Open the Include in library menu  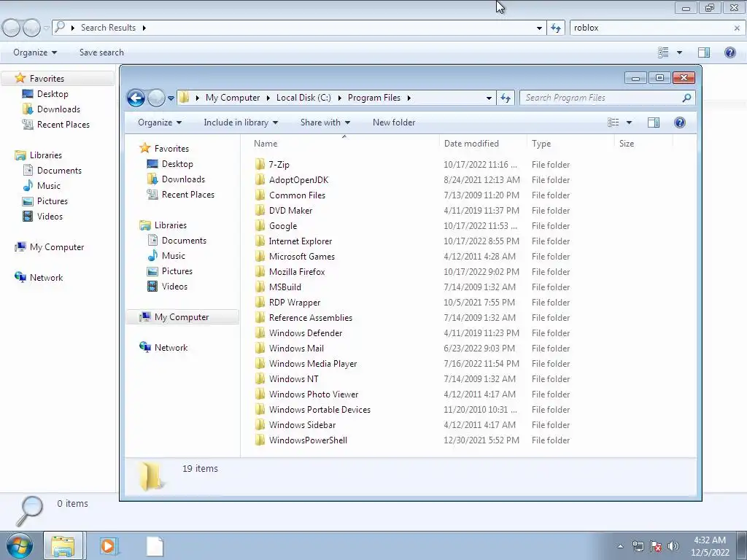[x=241, y=122]
